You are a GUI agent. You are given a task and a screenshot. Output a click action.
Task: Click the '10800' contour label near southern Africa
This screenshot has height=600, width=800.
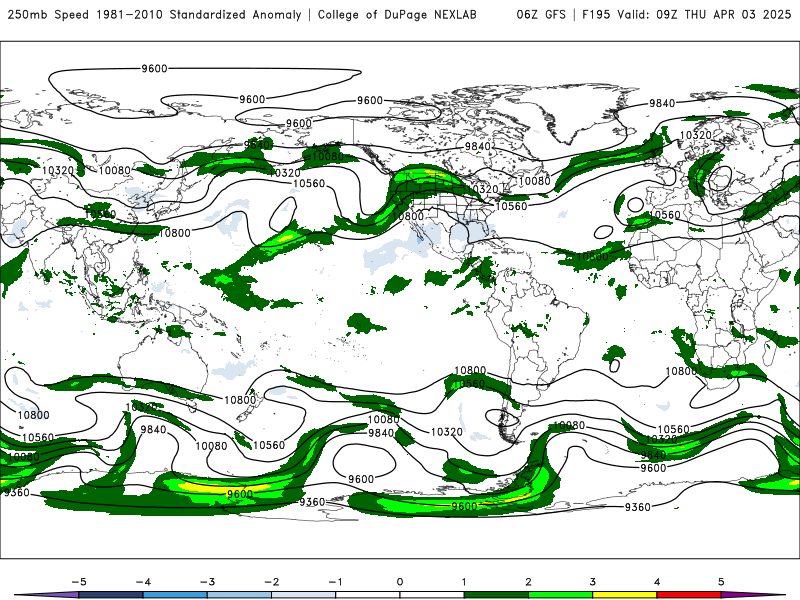click(681, 371)
